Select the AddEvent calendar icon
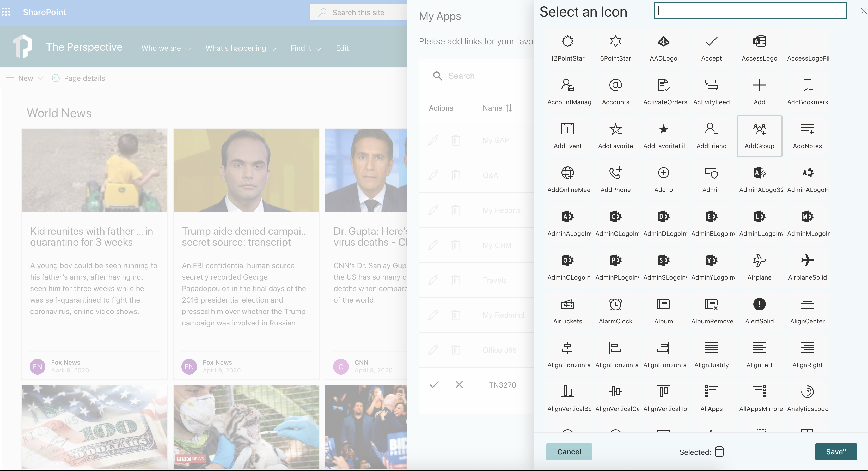 point(567,136)
